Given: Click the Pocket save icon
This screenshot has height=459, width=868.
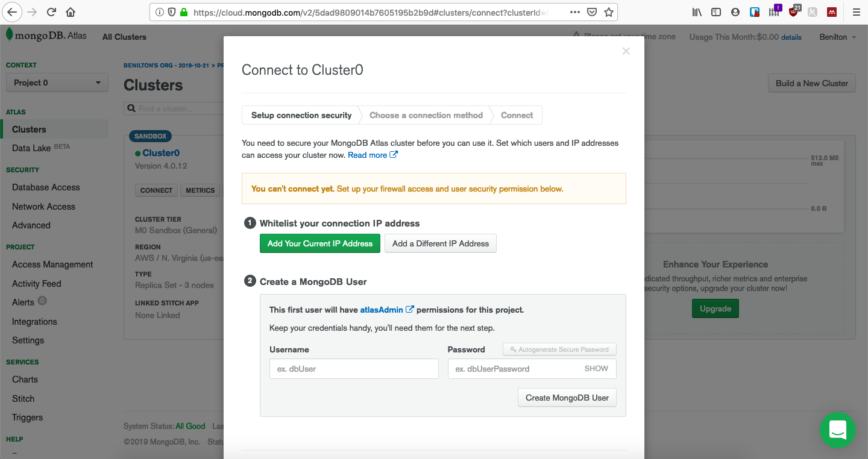Looking at the screenshot, I should pos(592,12).
